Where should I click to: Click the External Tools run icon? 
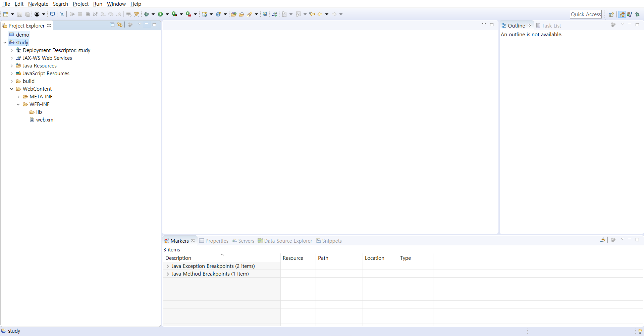[x=188, y=14]
